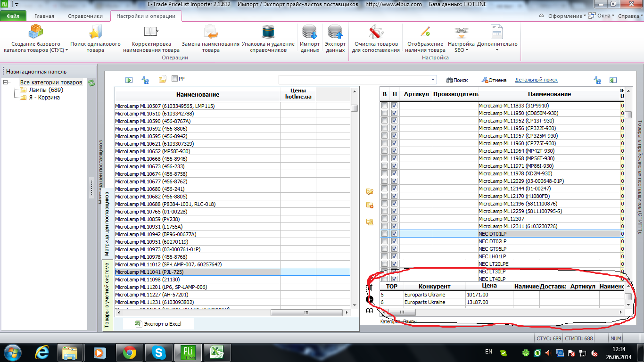Click the left grid vertical scrollbar thumb
644x362 pixels.
[354, 108]
